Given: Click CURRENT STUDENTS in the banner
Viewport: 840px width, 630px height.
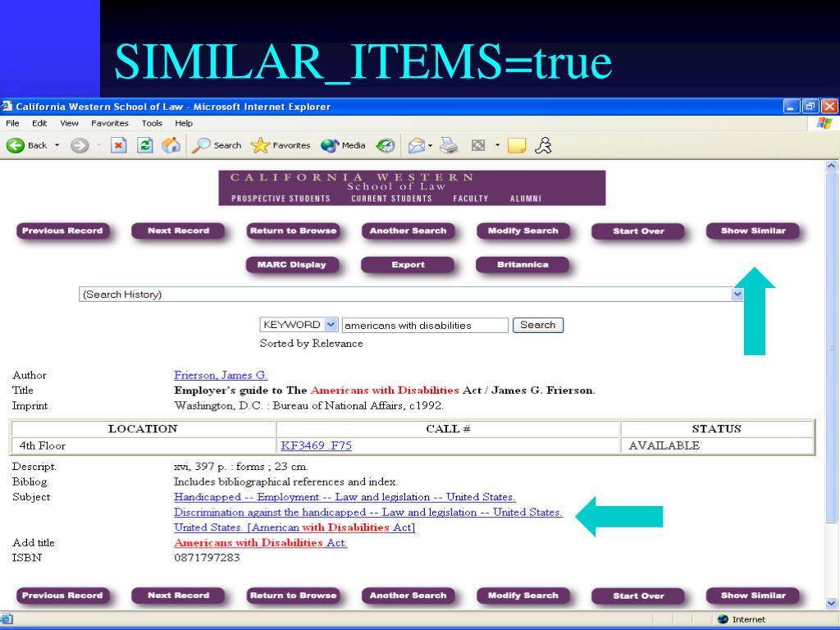Looking at the screenshot, I should [391, 199].
